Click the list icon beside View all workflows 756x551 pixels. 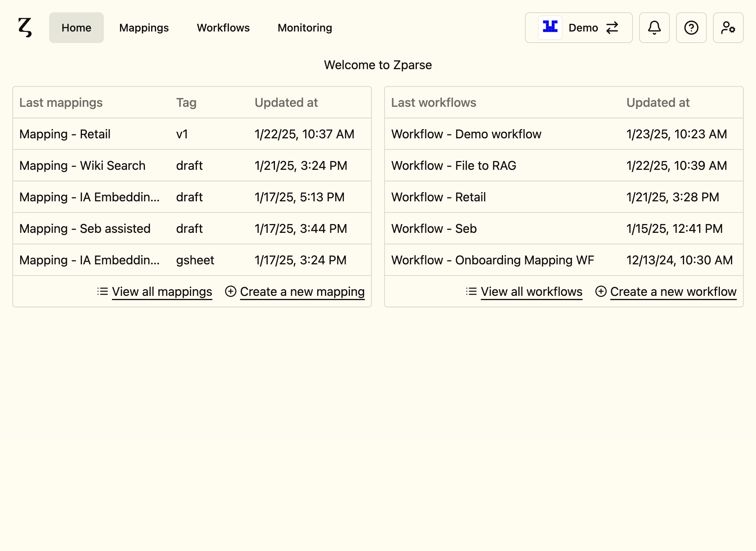point(471,291)
